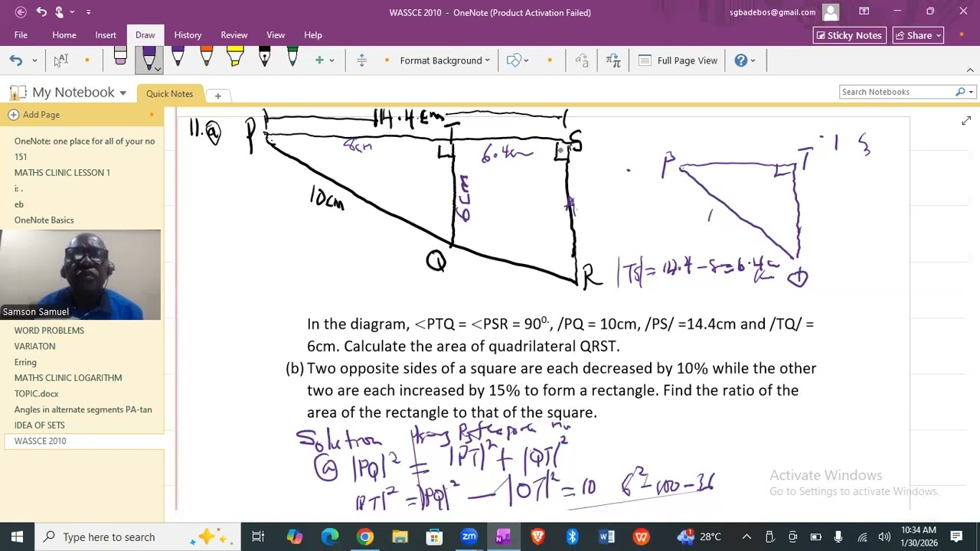The image size is (980, 551).
Task: Open the MATHS CLINIC LOGARITHM page
Action: coord(68,378)
